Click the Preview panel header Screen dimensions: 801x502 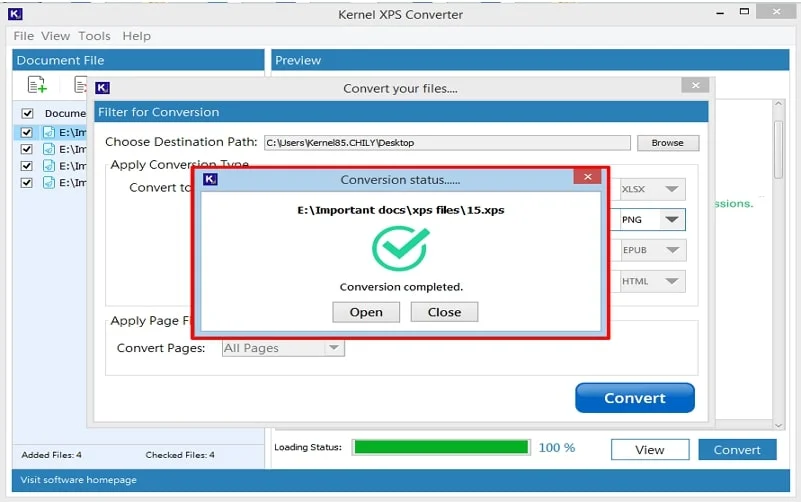[530, 60]
